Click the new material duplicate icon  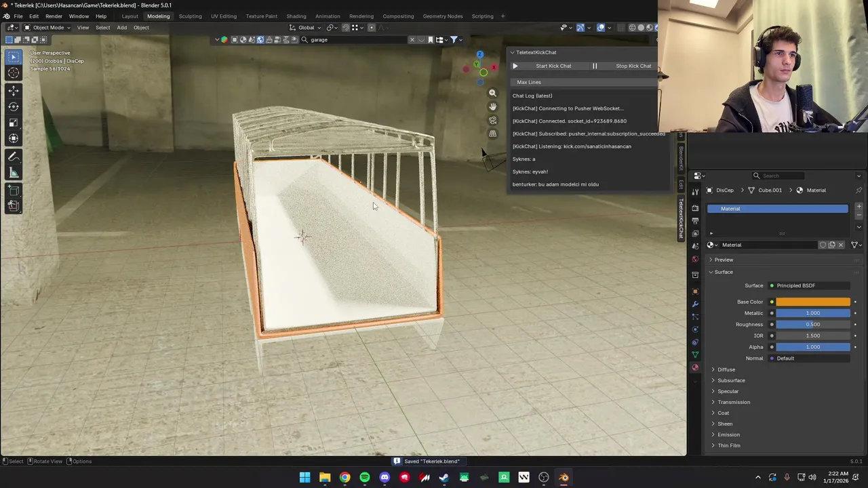(x=831, y=245)
